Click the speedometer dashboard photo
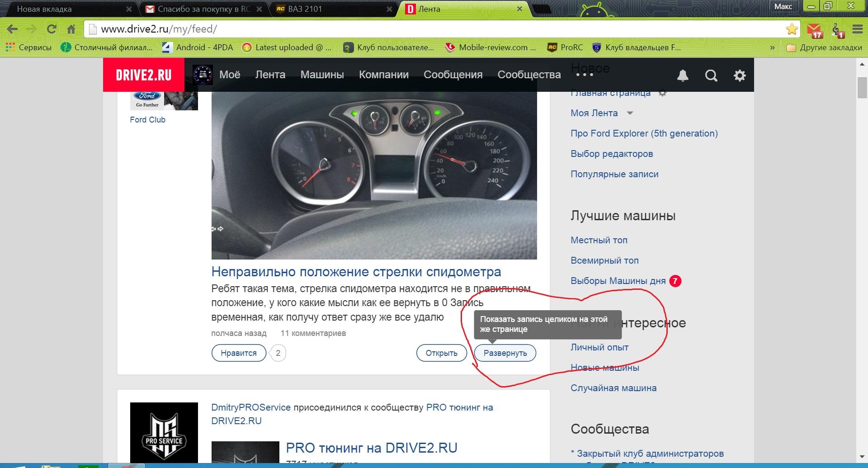Viewport: 868px width, 468px height. point(374,175)
